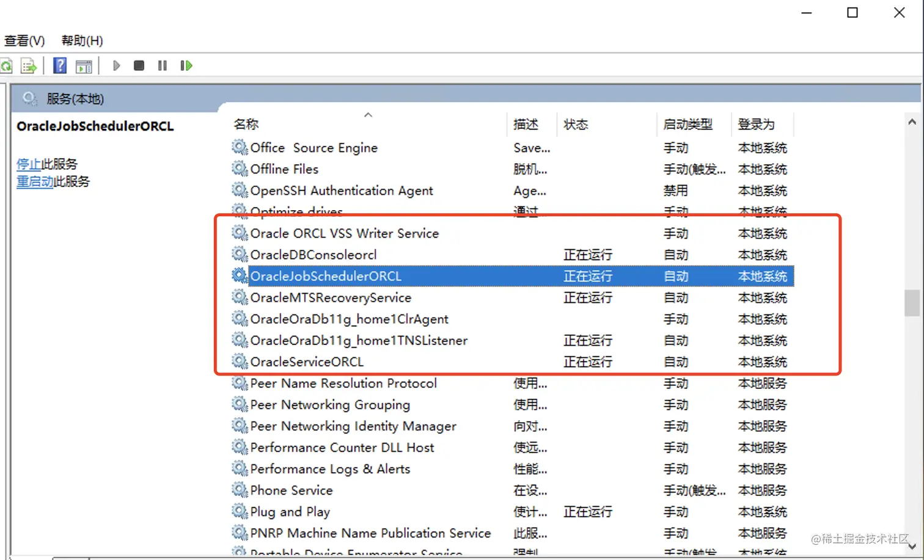
Task: Click the 重启动 link to restart service
Action: [35, 181]
